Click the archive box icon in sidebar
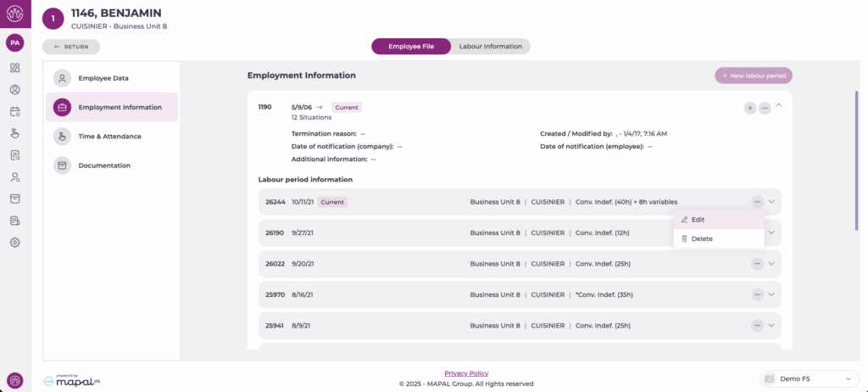This screenshot has height=392, width=868. point(15,199)
